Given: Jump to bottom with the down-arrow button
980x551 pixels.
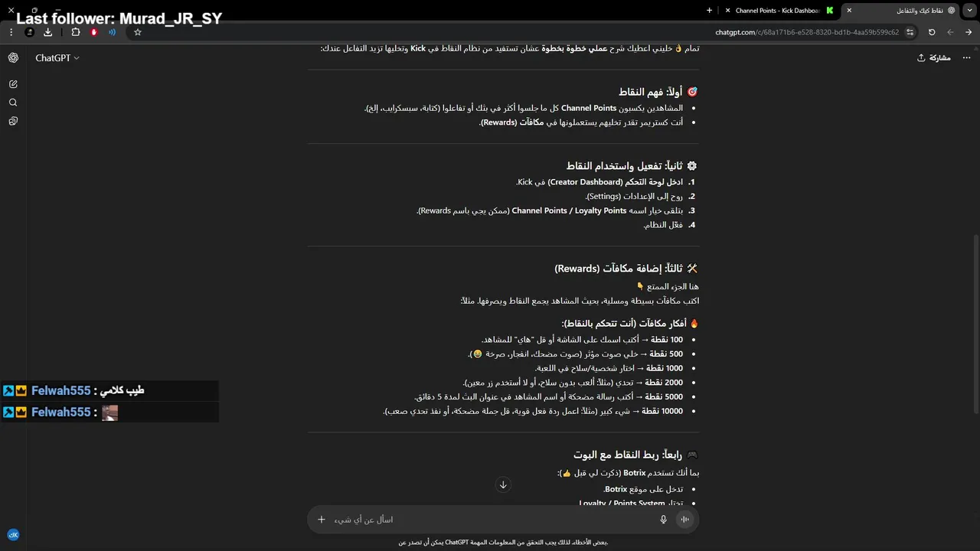Looking at the screenshot, I should click(503, 484).
